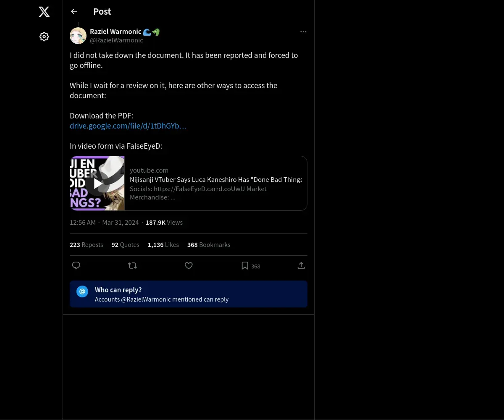
Task: Click the @RazielWarmonic handle
Action: click(116, 40)
